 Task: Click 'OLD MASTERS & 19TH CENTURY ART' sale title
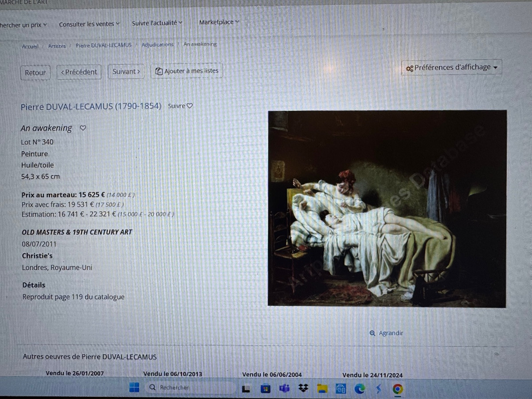pos(77,232)
